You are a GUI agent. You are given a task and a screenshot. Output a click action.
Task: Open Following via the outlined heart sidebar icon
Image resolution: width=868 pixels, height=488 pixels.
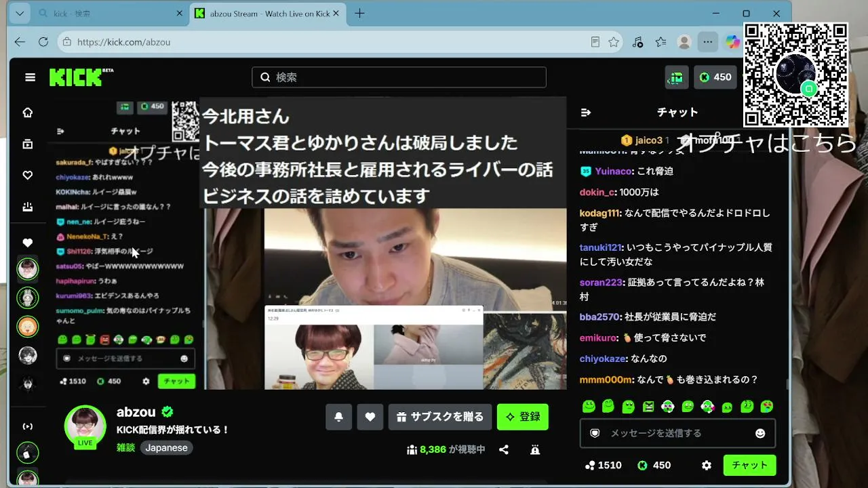[28, 176]
